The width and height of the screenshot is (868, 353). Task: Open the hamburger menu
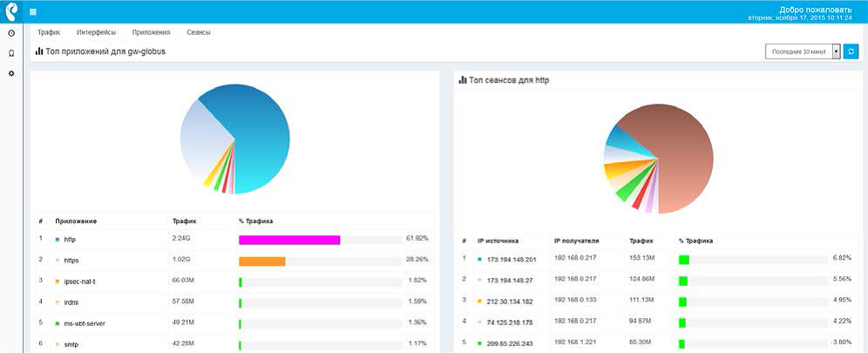pos(33,12)
